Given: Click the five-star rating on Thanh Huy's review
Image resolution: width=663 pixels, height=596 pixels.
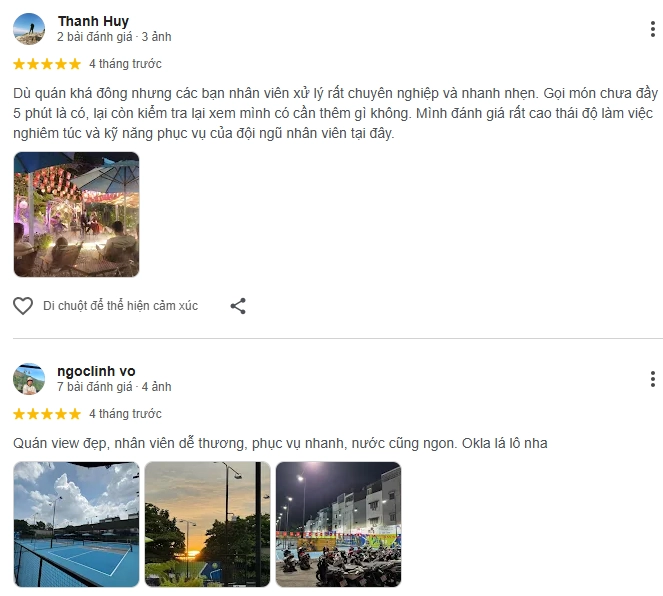Looking at the screenshot, I should pyautogui.click(x=47, y=64).
